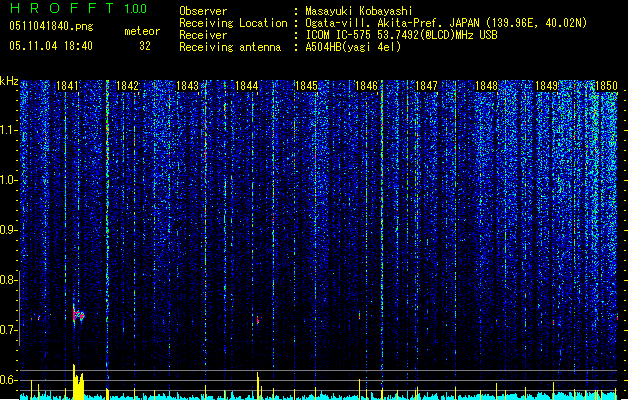This screenshot has height=400, width=629.
Task: Click the 0.7 kHz axis label
Action: [x=8, y=330]
